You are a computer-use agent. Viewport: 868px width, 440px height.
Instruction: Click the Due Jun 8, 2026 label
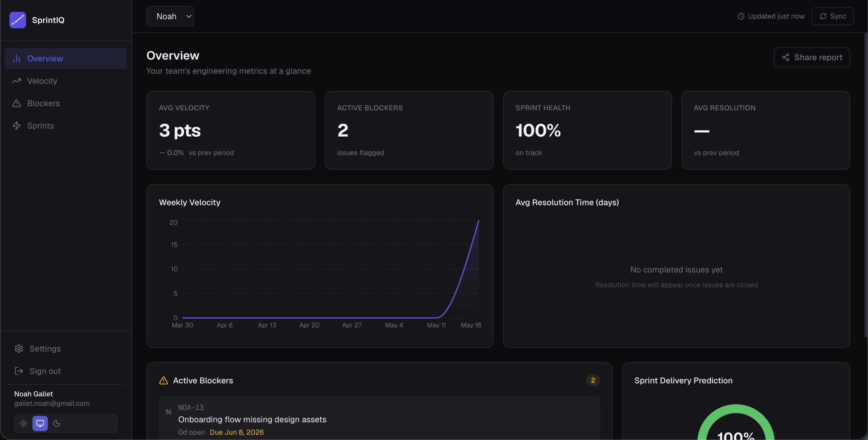[237, 432]
